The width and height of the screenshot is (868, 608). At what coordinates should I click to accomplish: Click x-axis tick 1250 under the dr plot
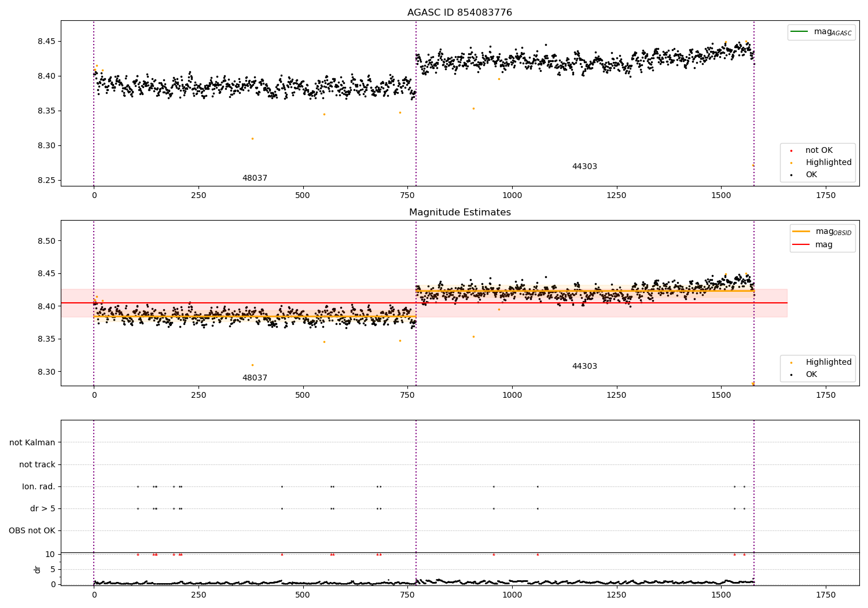617,595
